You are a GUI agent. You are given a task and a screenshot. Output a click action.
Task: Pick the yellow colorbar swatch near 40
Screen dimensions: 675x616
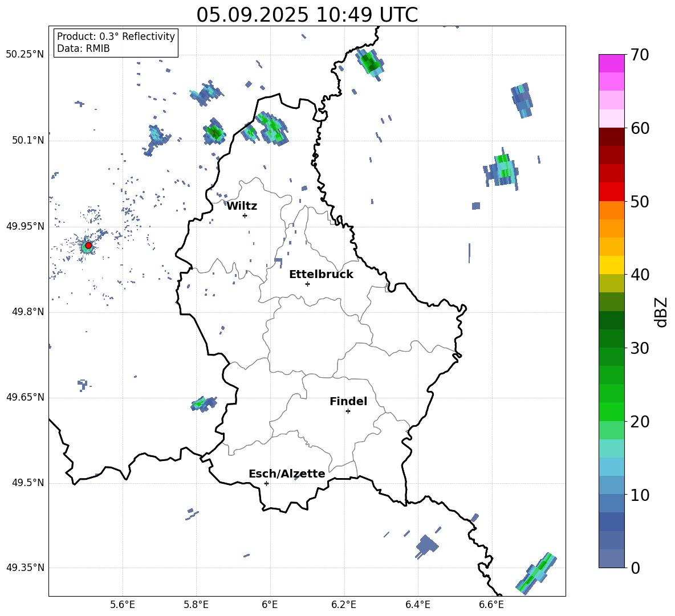[x=612, y=265]
